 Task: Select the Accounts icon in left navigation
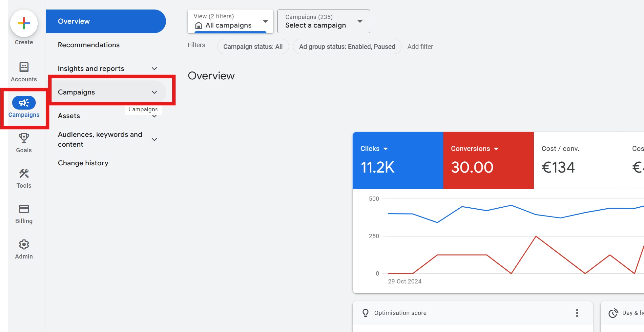coord(24,67)
